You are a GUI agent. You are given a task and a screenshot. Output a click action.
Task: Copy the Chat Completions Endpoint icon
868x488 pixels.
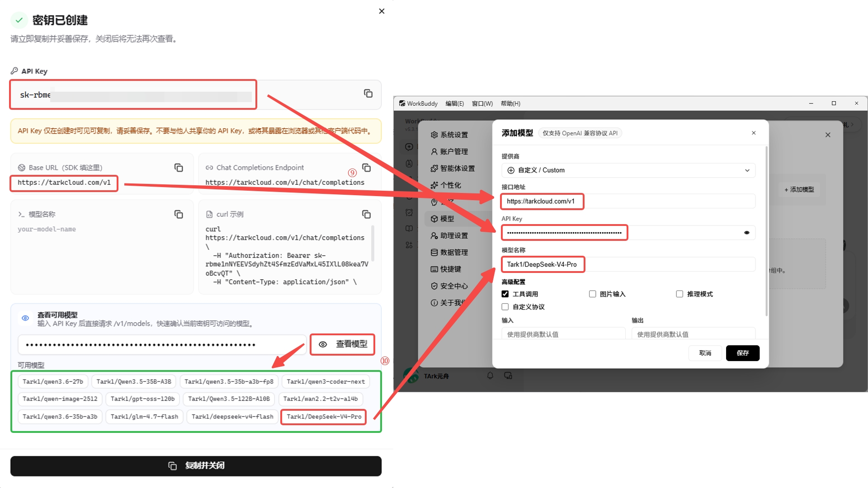367,168
